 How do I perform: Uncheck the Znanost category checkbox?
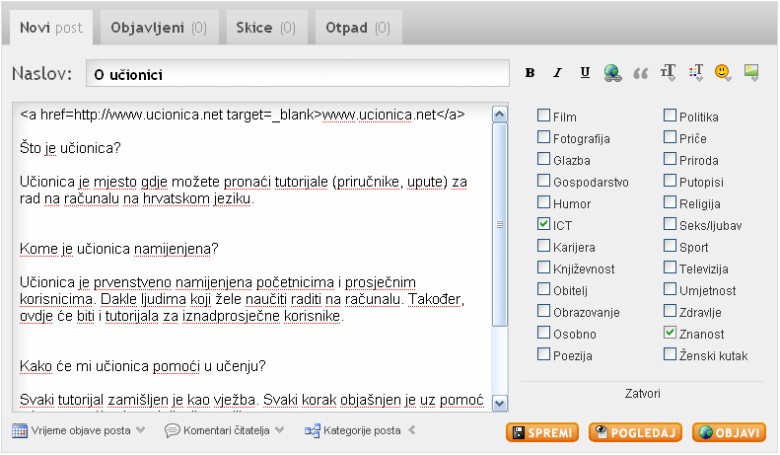[670, 332]
